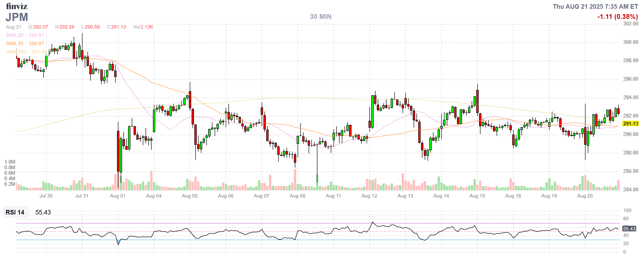The height and width of the screenshot is (259, 644).
Task: Click the Aug 01 date axis label
Action: tap(117, 196)
